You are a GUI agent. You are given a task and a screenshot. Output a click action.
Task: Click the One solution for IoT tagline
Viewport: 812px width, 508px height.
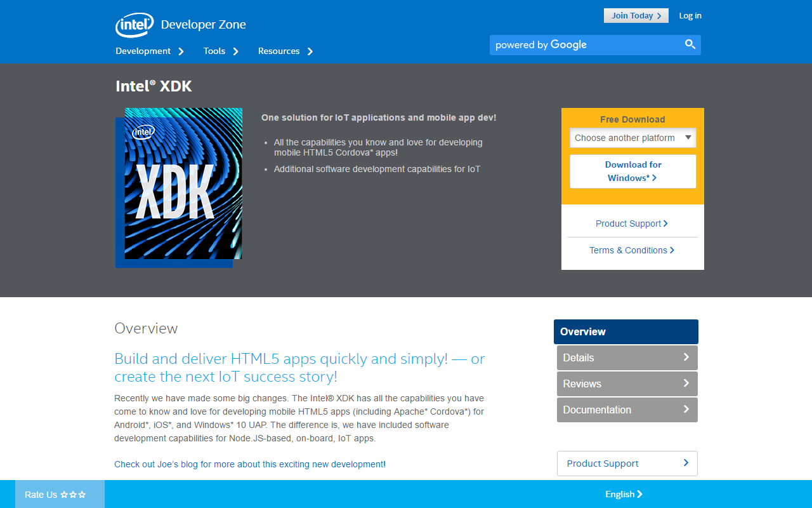click(x=379, y=117)
